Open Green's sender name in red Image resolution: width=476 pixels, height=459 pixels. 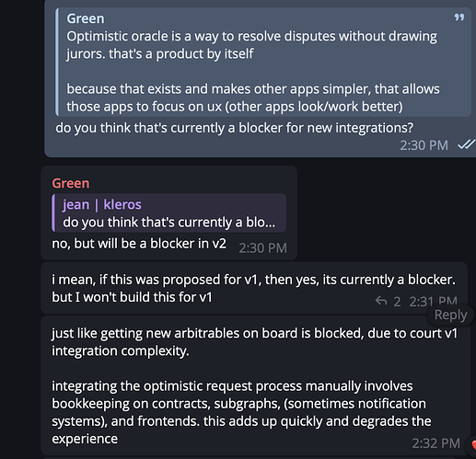[71, 183]
